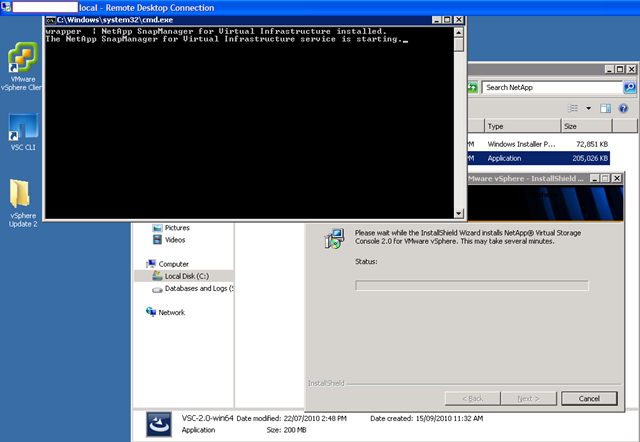
Task: Click cmd.exe scrollbar up arrow
Action: (459, 32)
